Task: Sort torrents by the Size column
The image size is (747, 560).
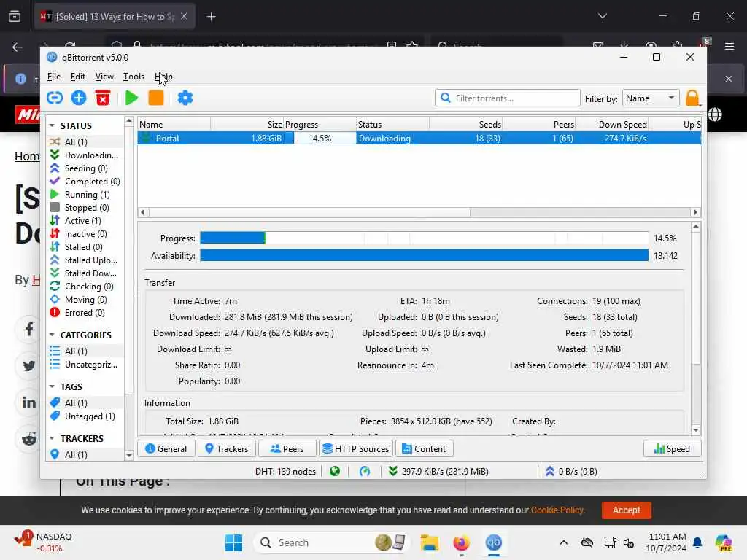Action: (247, 124)
